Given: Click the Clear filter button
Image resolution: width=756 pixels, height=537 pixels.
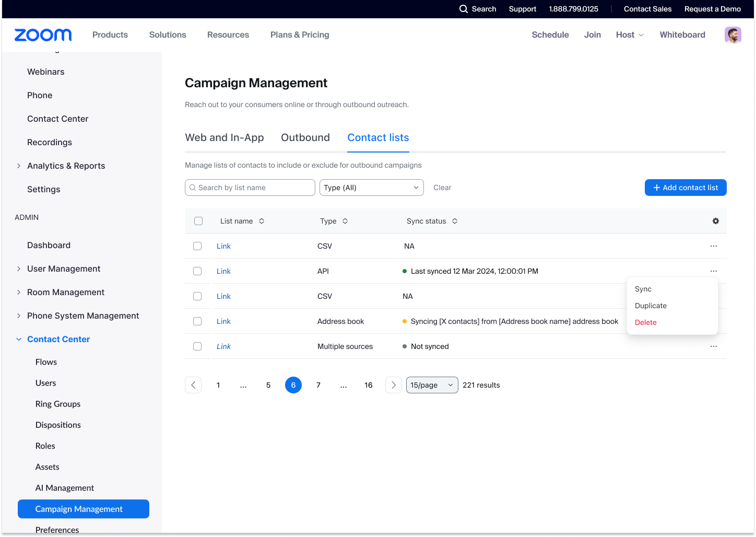Looking at the screenshot, I should pyautogui.click(x=442, y=188).
